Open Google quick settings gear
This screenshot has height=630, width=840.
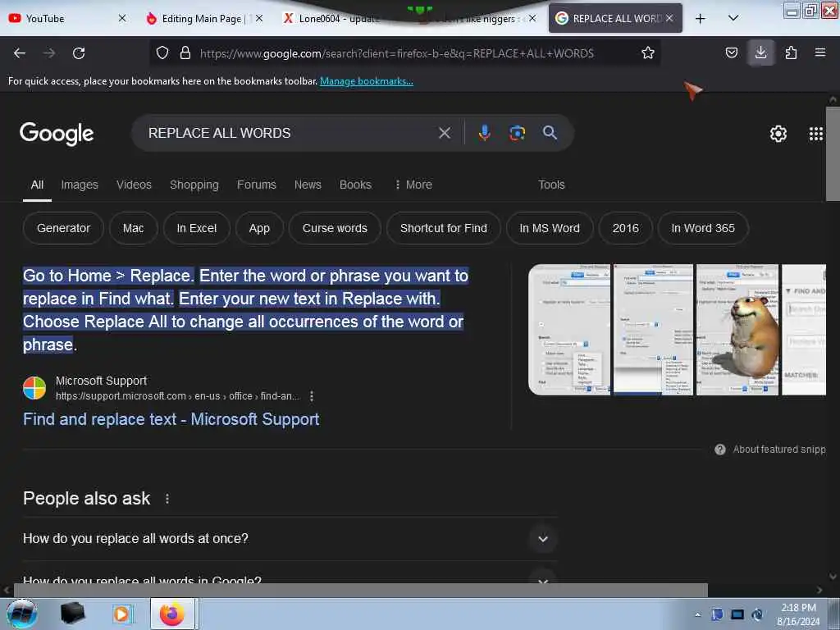778,134
